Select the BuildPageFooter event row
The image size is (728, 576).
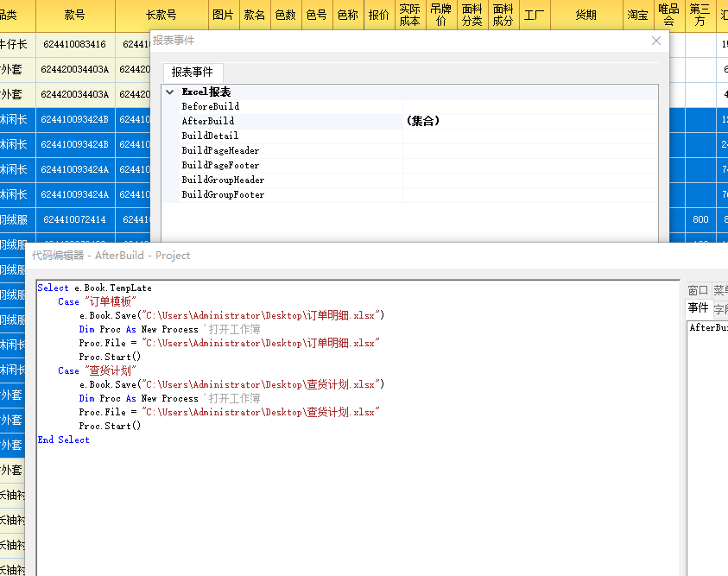[410, 165]
